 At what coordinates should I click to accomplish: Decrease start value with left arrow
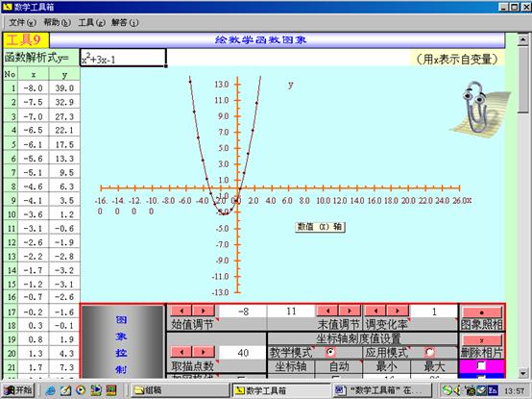pyautogui.click(x=181, y=311)
